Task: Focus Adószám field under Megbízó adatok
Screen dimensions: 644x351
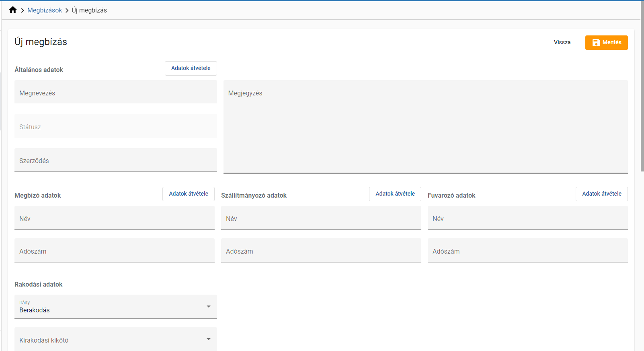Action: pos(114,251)
